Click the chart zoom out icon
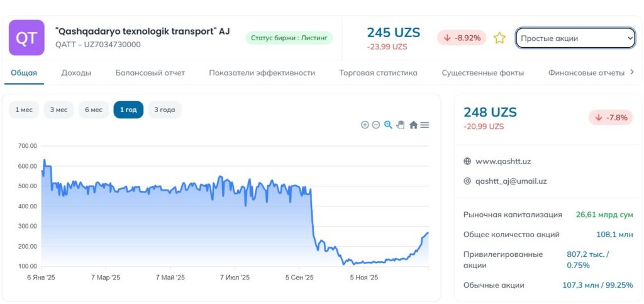 click(x=376, y=125)
